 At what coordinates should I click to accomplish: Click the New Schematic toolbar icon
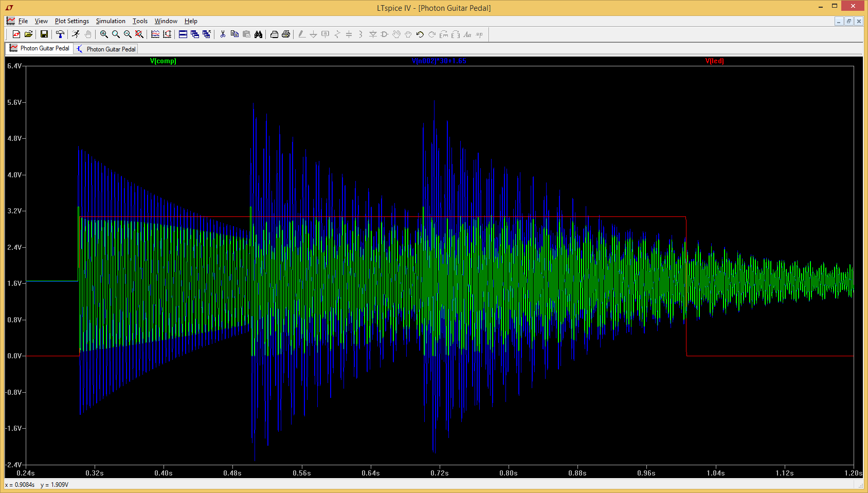[x=16, y=34]
